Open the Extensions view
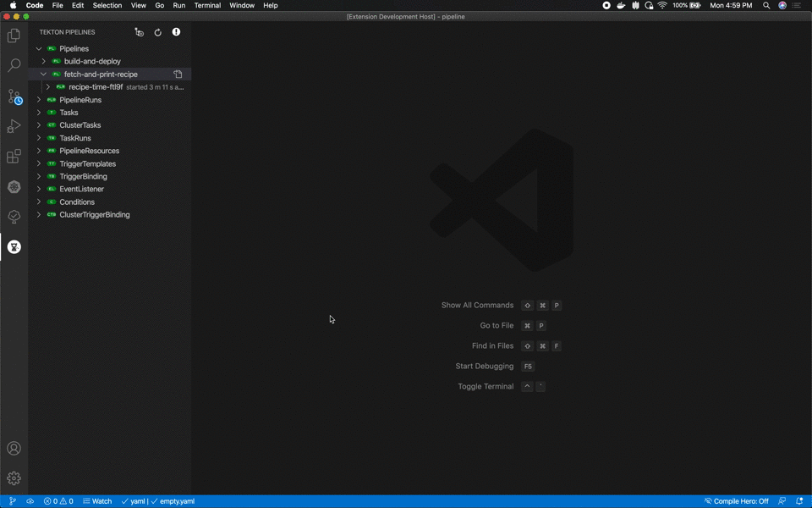Image resolution: width=812 pixels, height=508 pixels. [x=14, y=156]
